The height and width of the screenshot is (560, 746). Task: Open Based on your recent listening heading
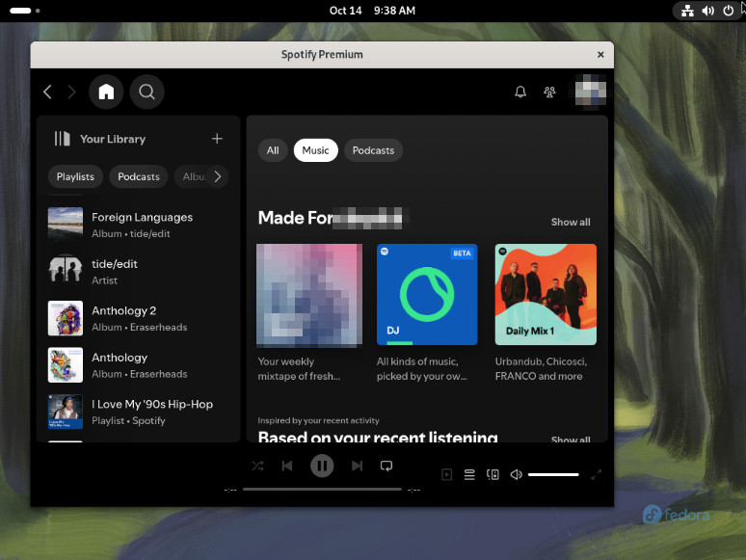378,437
